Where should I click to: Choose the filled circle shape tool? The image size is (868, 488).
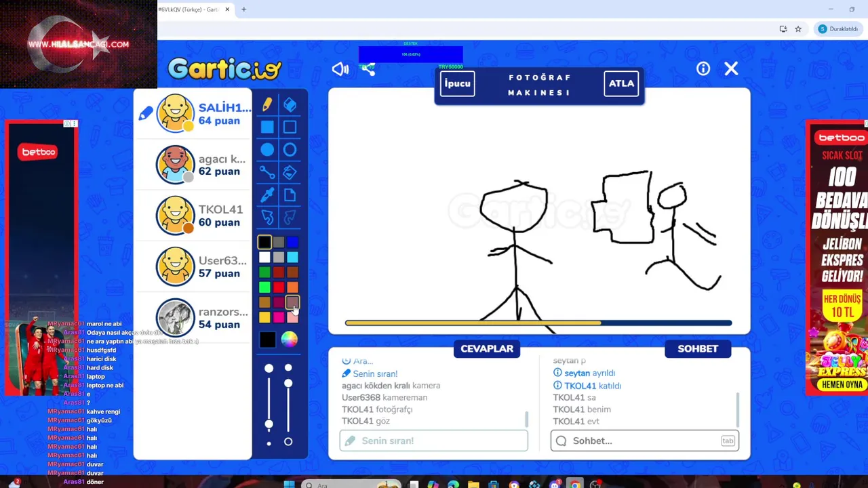[267, 150]
